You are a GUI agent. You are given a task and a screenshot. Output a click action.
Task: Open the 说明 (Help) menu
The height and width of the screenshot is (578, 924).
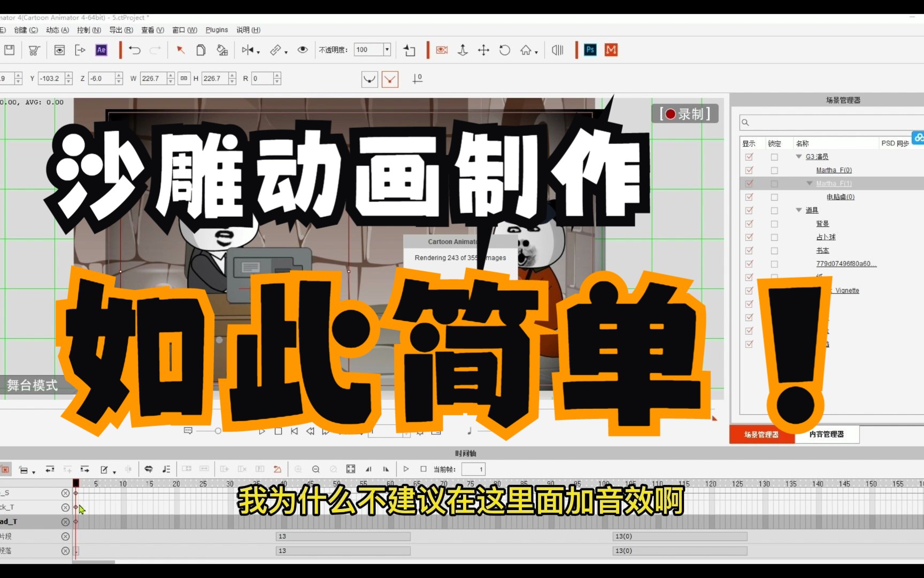pos(248,30)
